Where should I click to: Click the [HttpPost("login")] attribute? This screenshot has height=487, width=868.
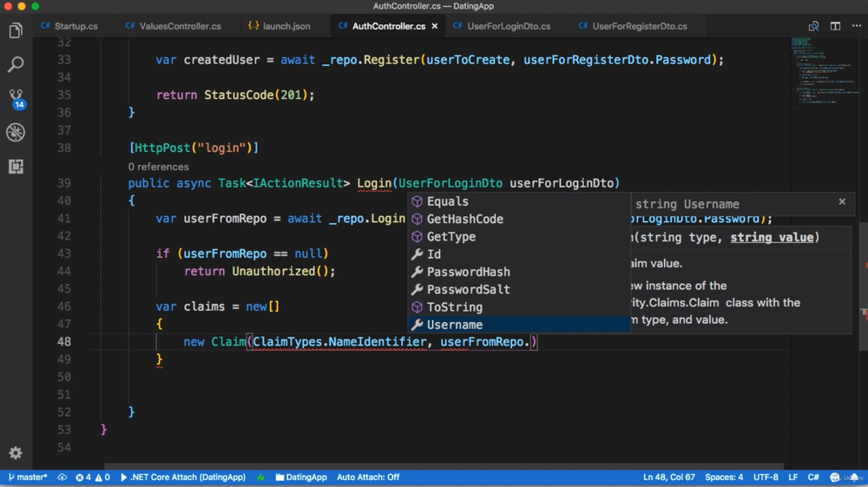click(194, 148)
